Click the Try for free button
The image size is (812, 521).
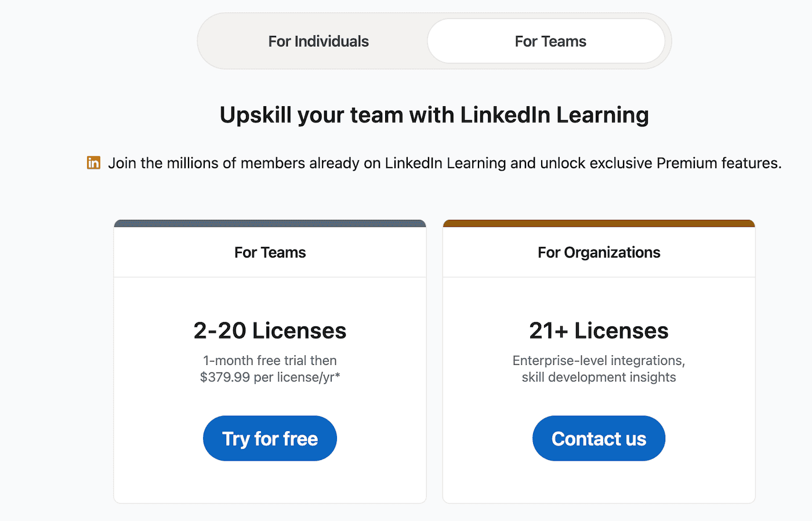(269, 438)
